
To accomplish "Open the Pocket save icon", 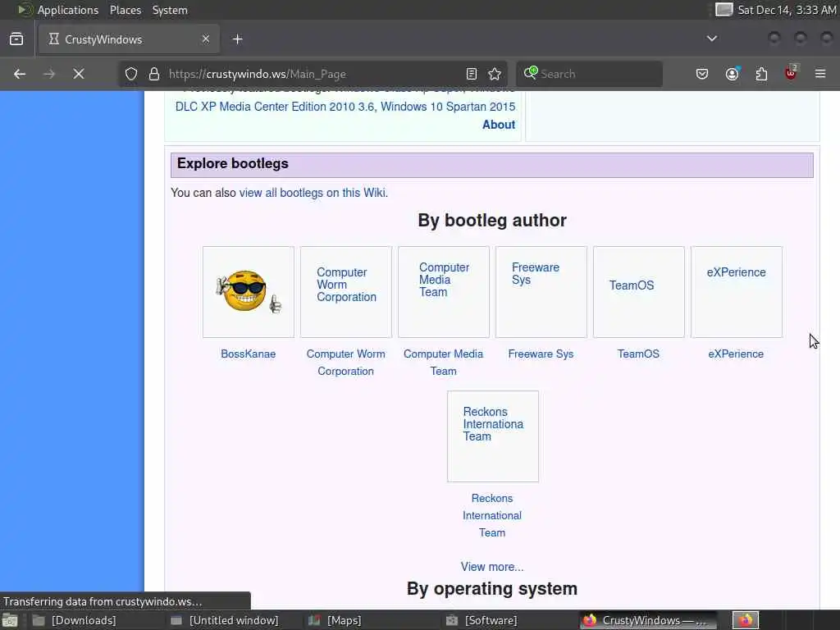I will [x=702, y=74].
